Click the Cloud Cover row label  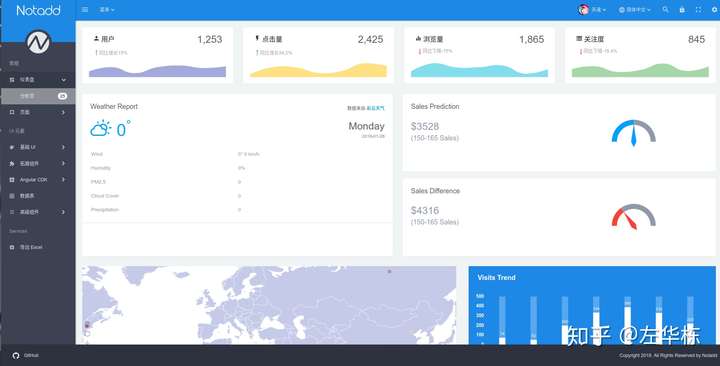click(x=105, y=196)
